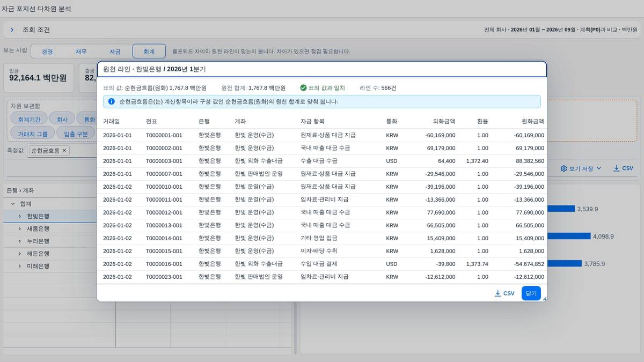Viewport: 644px width, 362px height.
Task: Click the 환율 column header
Action: [482, 122]
